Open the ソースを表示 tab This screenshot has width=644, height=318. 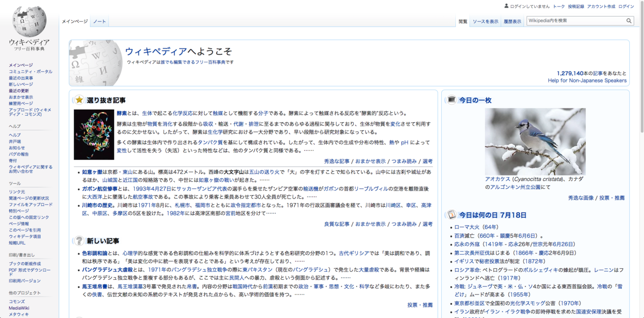point(486,22)
